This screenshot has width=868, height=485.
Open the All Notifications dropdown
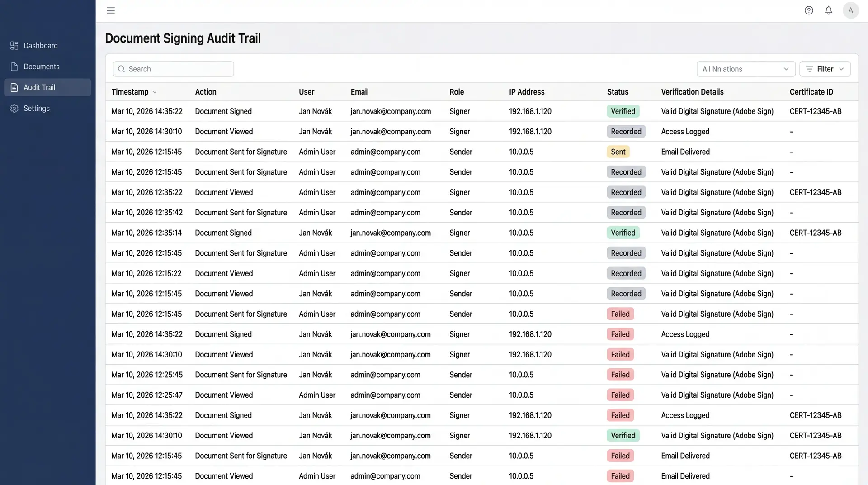(746, 69)
